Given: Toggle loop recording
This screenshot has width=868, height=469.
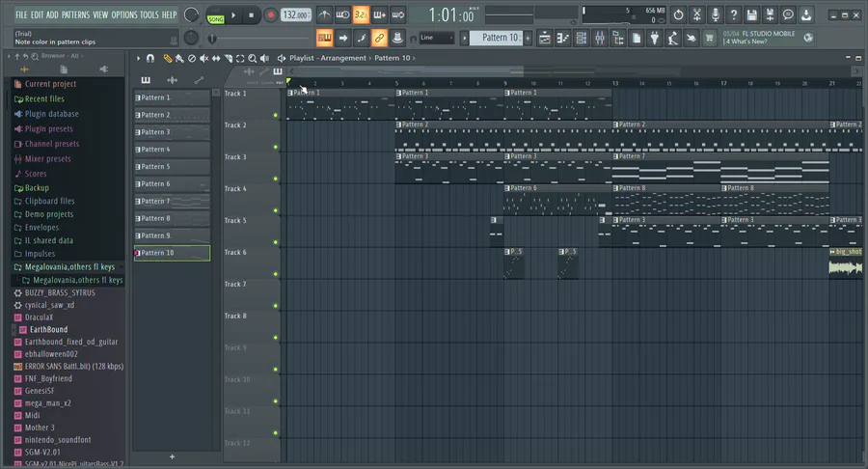Looking at the screenshot, I should coord(398,14).
